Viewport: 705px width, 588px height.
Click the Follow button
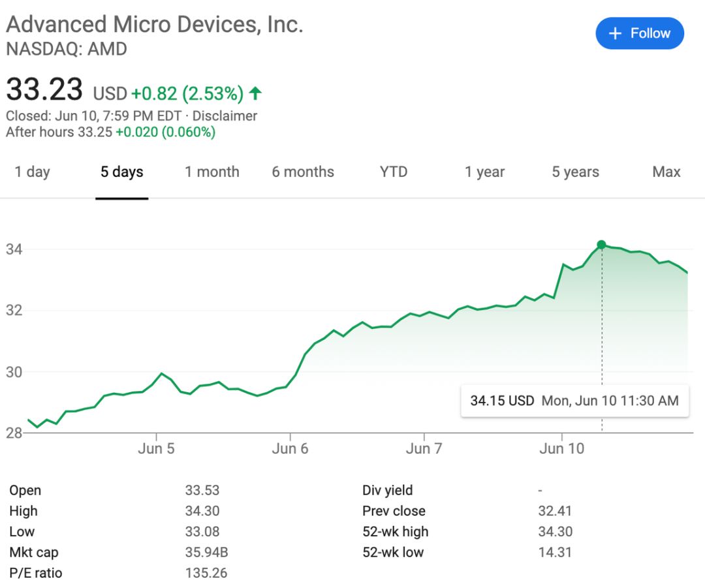click(640, 33)
